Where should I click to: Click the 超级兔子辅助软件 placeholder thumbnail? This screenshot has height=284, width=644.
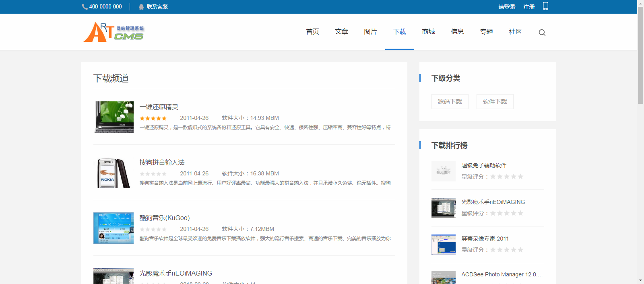(x=444, y=171)
